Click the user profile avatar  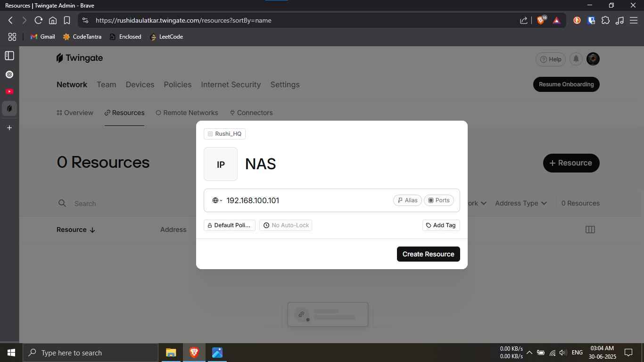click(x=593, y=59)
